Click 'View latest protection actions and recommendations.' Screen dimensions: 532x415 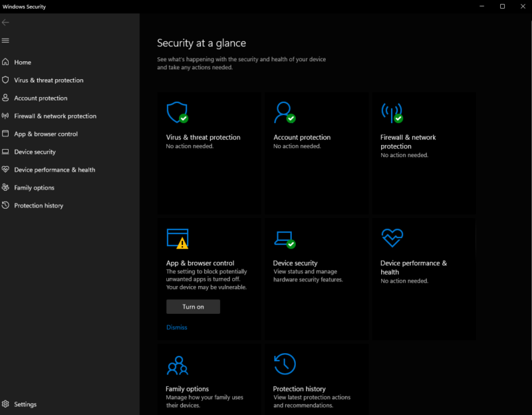click(312, 402)
